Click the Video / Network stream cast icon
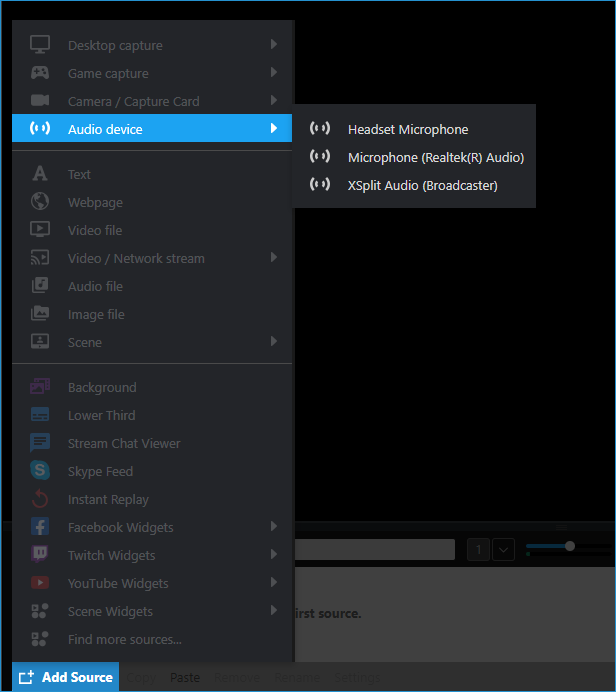The width and height of the screenshot is (616, 692). 40,257
